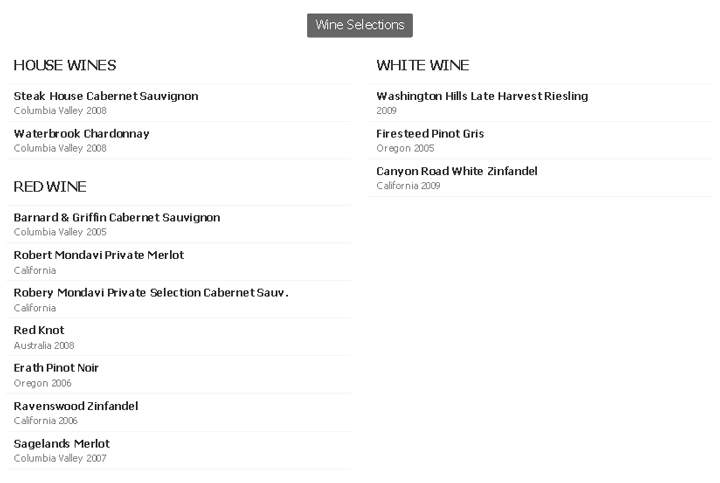Select the RED WINE heading
This screenshot has width=720, height=483.
[x=50, y=186]
